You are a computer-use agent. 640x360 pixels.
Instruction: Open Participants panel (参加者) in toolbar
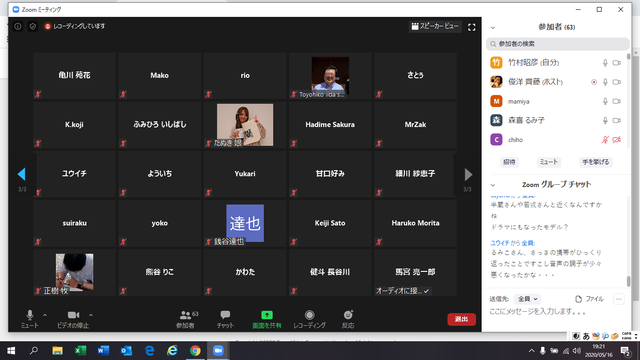pos(187,319)
